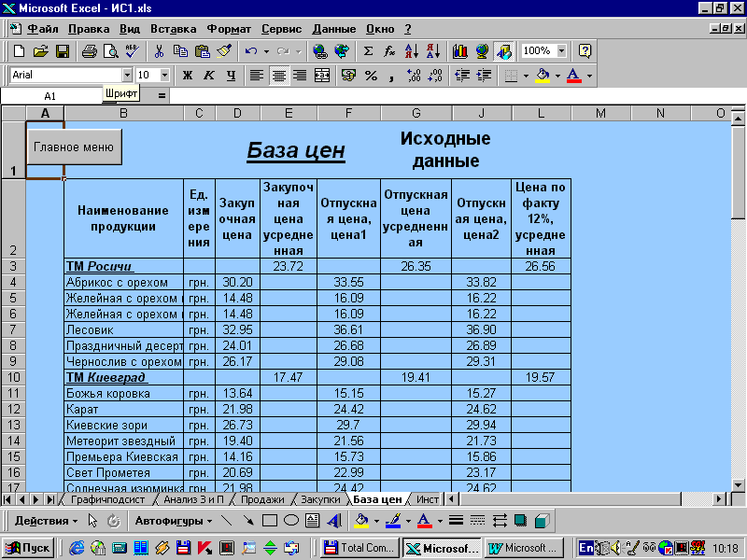
Task: Open the Формат menu
Action: (229, 29)
